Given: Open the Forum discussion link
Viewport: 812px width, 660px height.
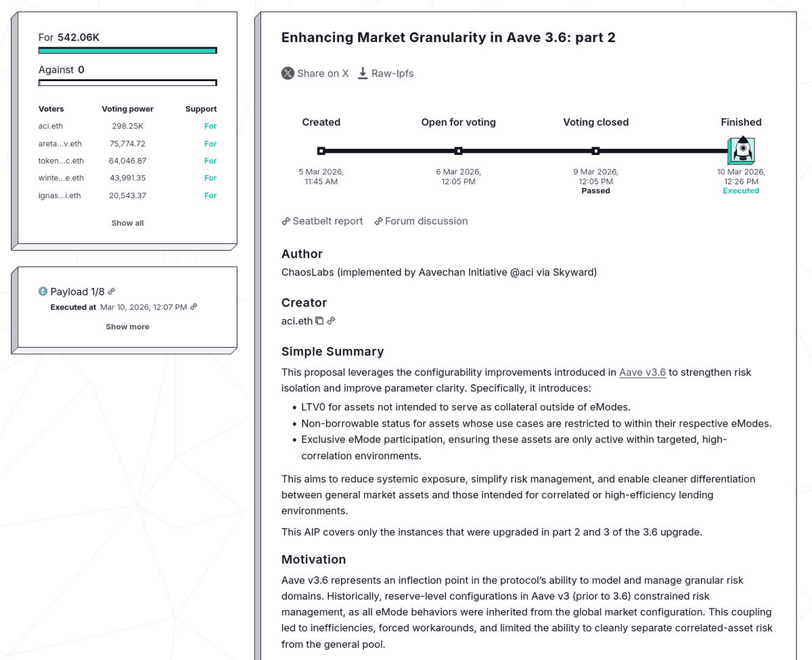Looking at the screenshot, I should pyautogui.click(x=421, y=221).
